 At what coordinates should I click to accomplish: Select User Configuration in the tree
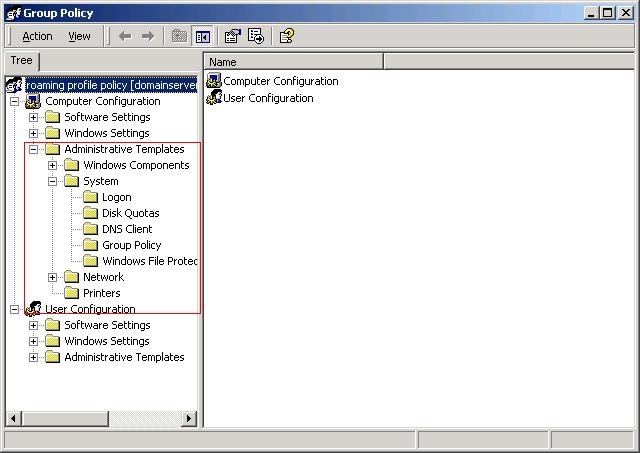coord(90,309)
